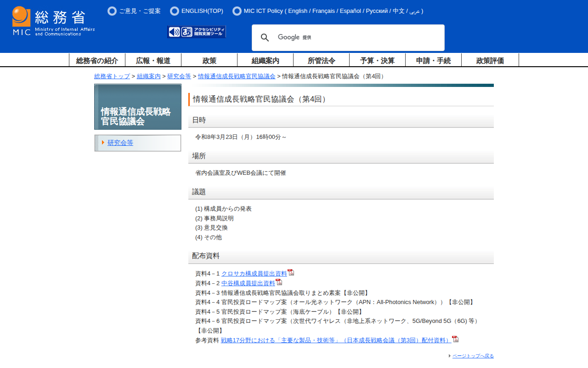The width and height of the screenshot is (588, 368).
Task: Click the bullet icon before ご意見・ご提案
Action: 112,11
